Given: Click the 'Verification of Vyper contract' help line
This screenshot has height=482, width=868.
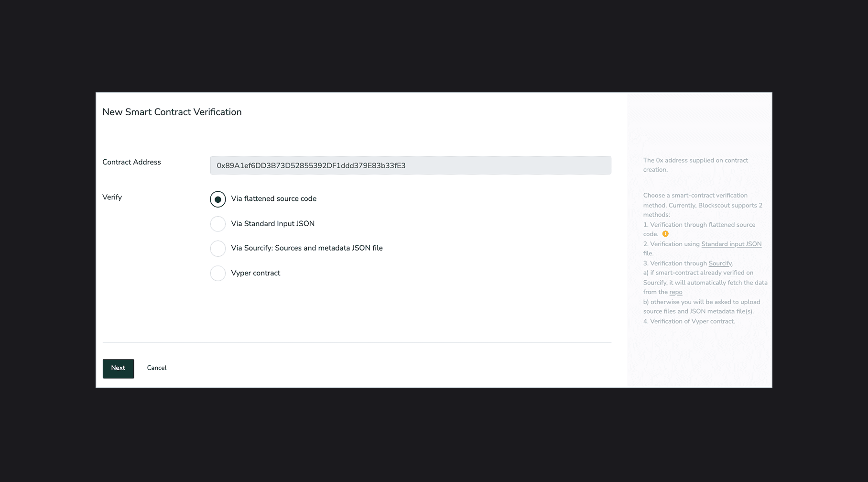Looking at the screenshot, I should click(689, 321).
